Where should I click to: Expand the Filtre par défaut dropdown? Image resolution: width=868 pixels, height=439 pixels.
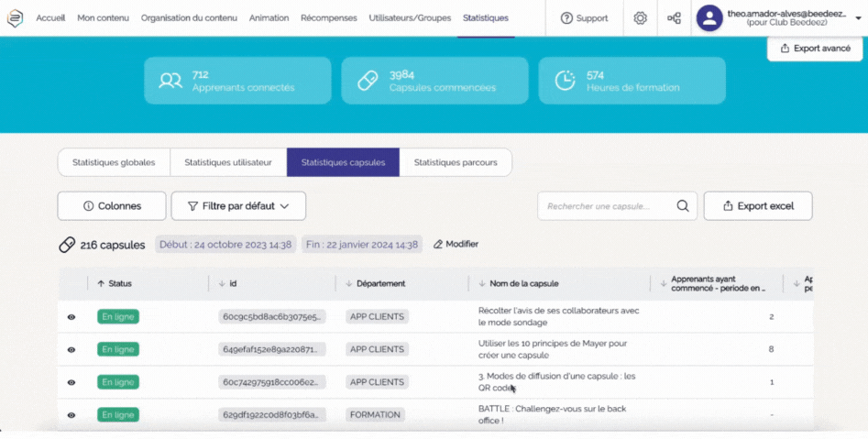click(238, 206)
